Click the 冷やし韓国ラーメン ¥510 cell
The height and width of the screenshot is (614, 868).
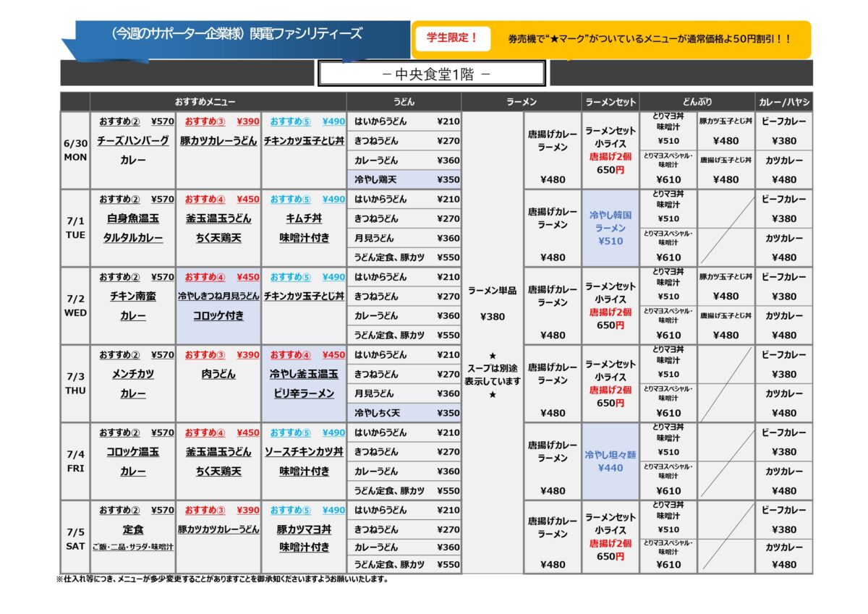(x=610, y=229)
